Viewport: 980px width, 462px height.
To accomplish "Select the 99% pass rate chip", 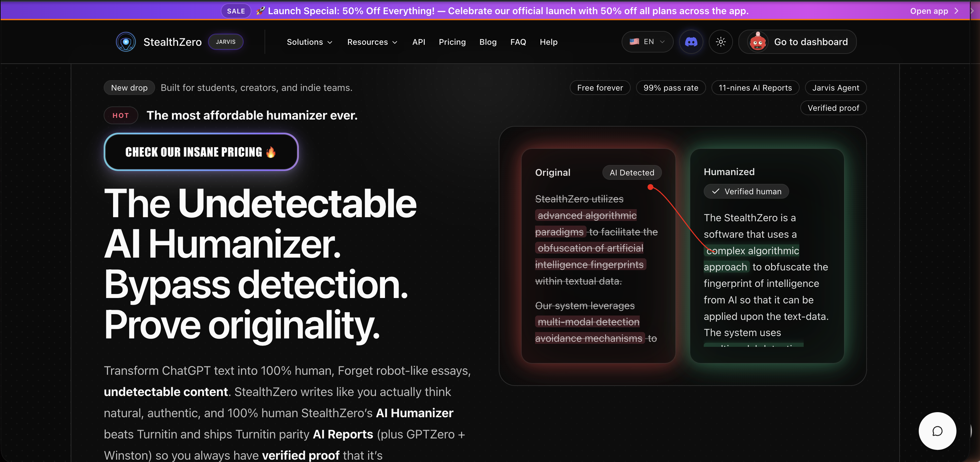I will 670,88.
